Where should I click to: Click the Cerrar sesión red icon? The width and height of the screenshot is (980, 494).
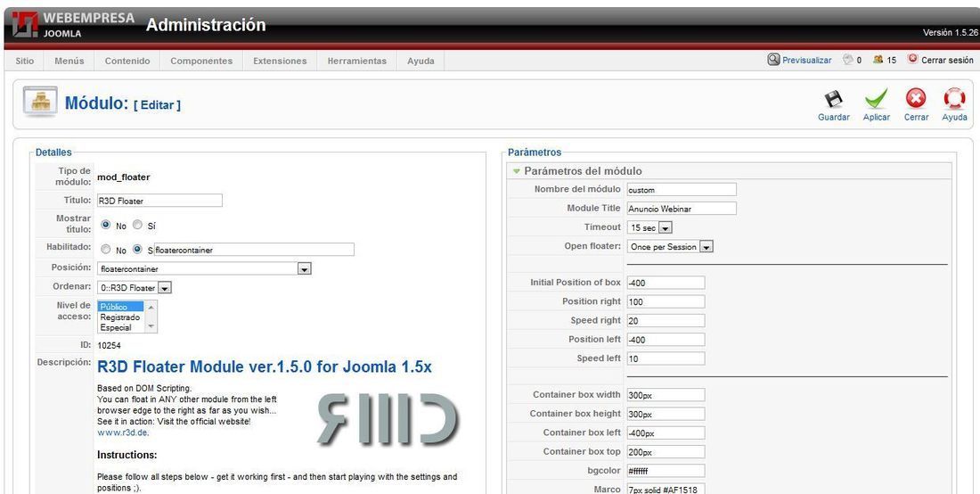pyautogui.click(x=912, y=59)
